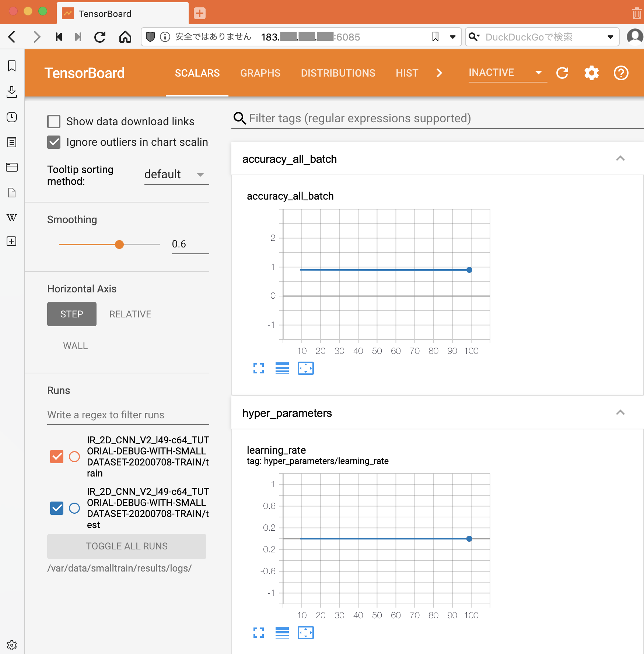Click the fast forward button
Image resolution: width=644 pixels, height=654 pixels.
pos(78,37)
